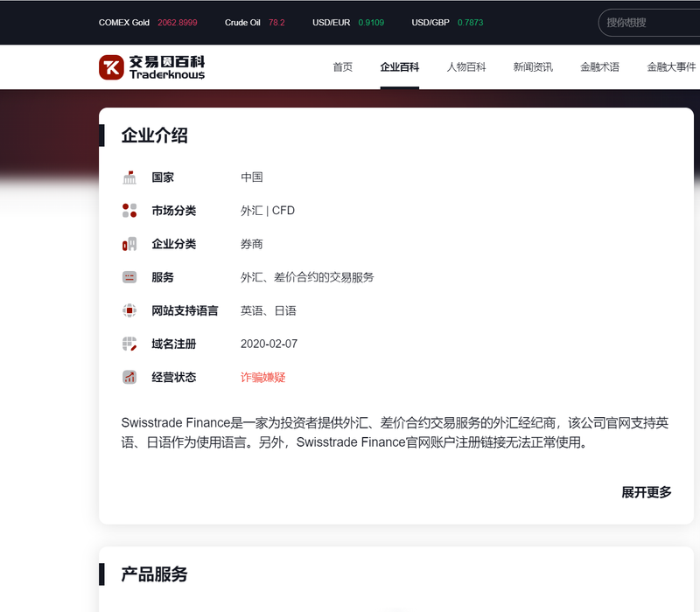Viewport: 700px width, 612px height.
Task: Click the 中国 country value
Action: [x=252, y=177]
